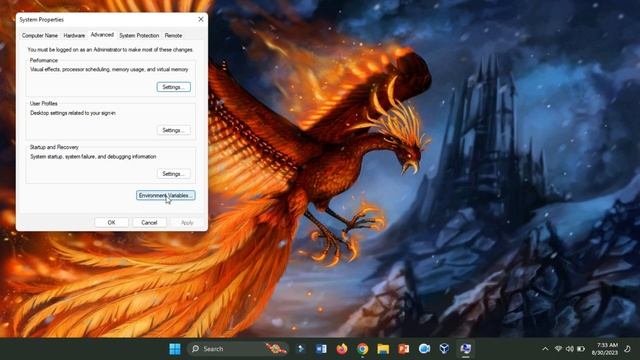Click the greyed-out Apply button
This screenshot has height=360, width=640.
point(187,222)
